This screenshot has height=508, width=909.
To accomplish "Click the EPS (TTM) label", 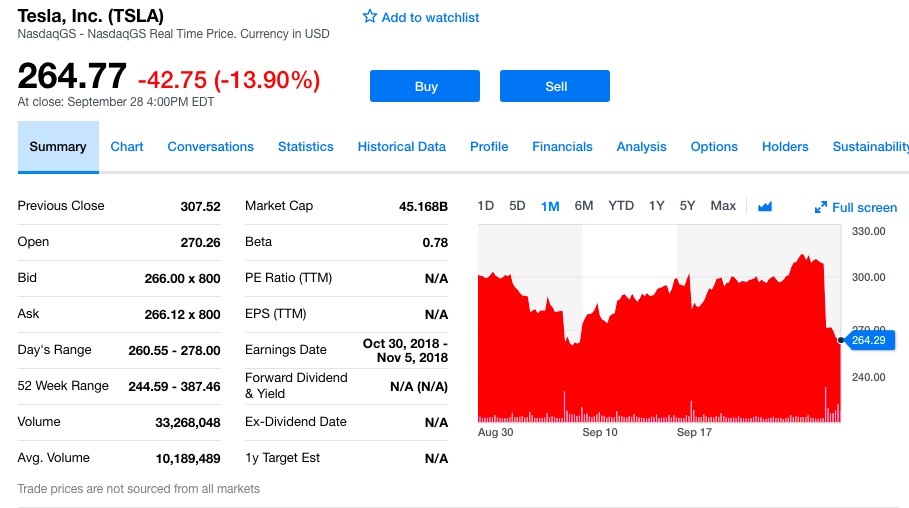I will click(x=275, y=314).
